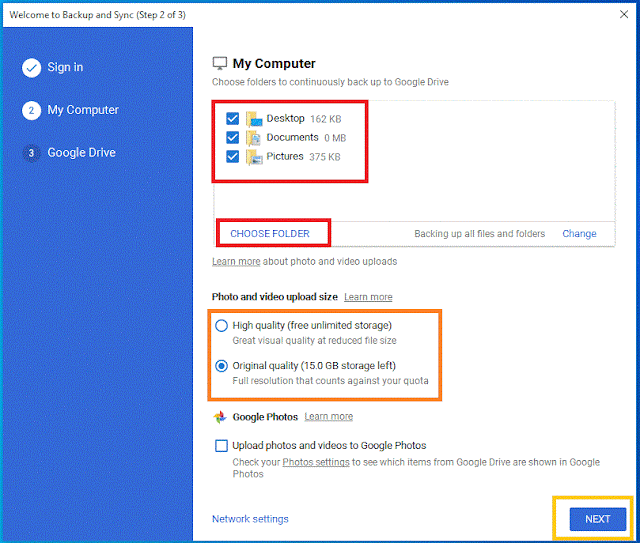Click CHOOSE FOLDER button

point(270,234)
